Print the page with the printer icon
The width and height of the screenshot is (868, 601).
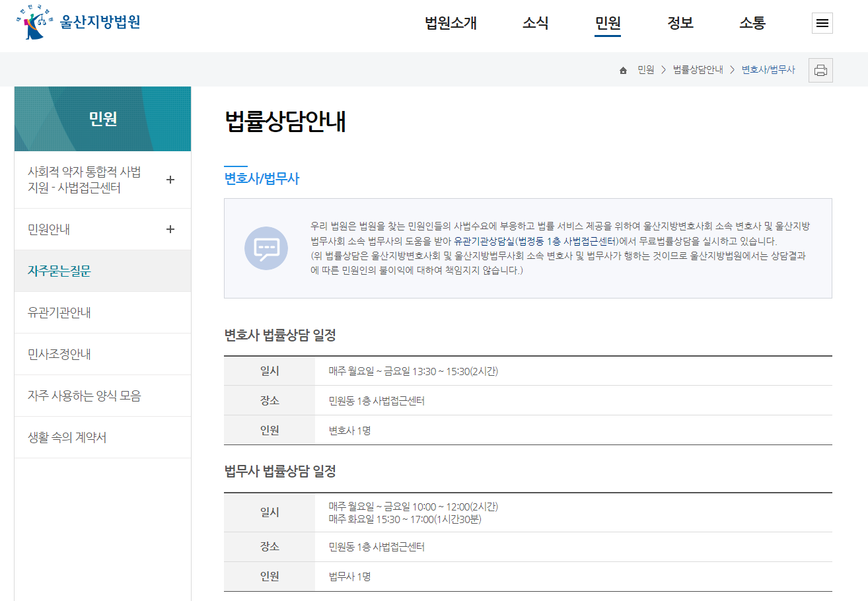pyautogui.click(x=820, y=70)
